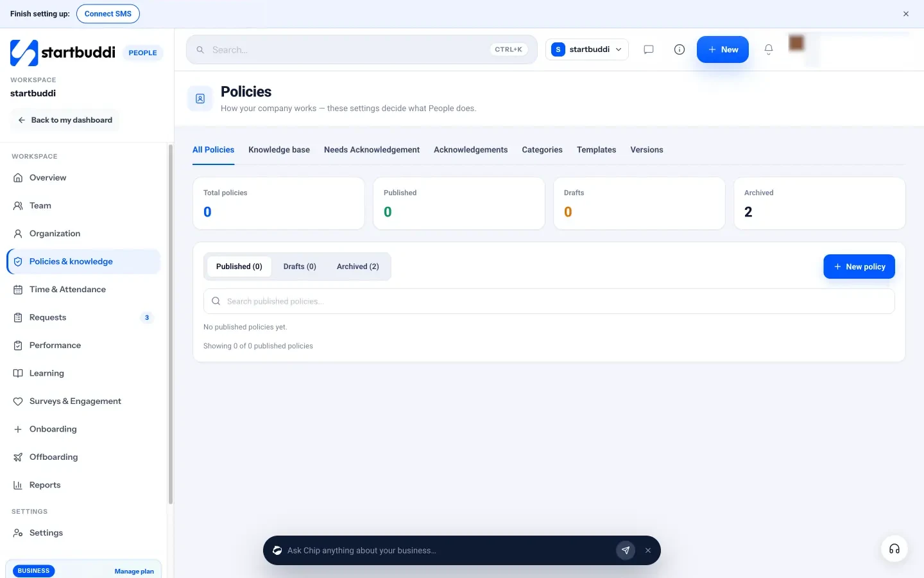Click the Performance clipboard-check icon

tap(18, 346)
